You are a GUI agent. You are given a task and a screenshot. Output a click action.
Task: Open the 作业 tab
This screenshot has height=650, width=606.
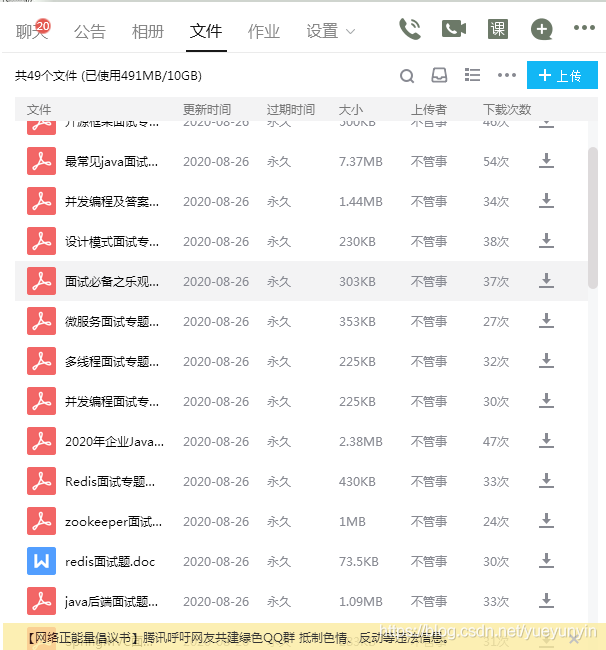point(264,32)
